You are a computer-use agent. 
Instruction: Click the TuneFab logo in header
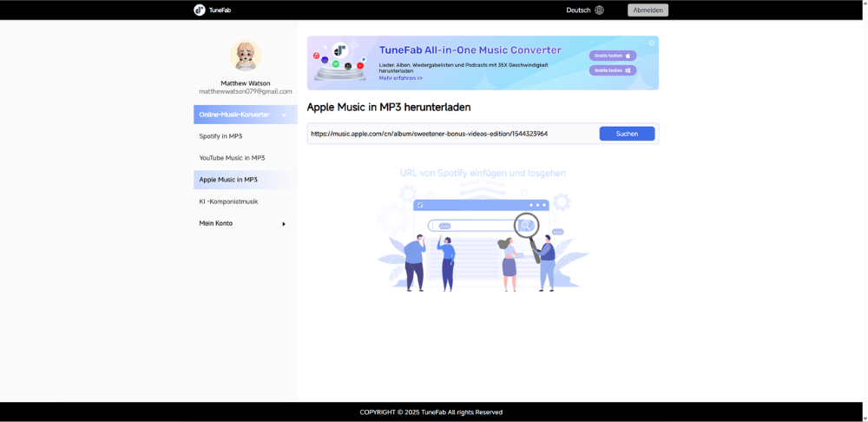[x=213, y=10]
